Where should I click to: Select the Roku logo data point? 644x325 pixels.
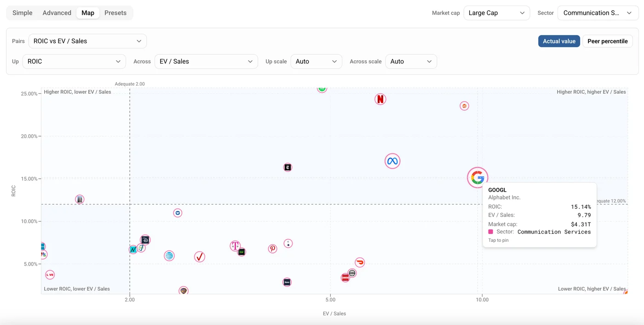tap(287, 282)
